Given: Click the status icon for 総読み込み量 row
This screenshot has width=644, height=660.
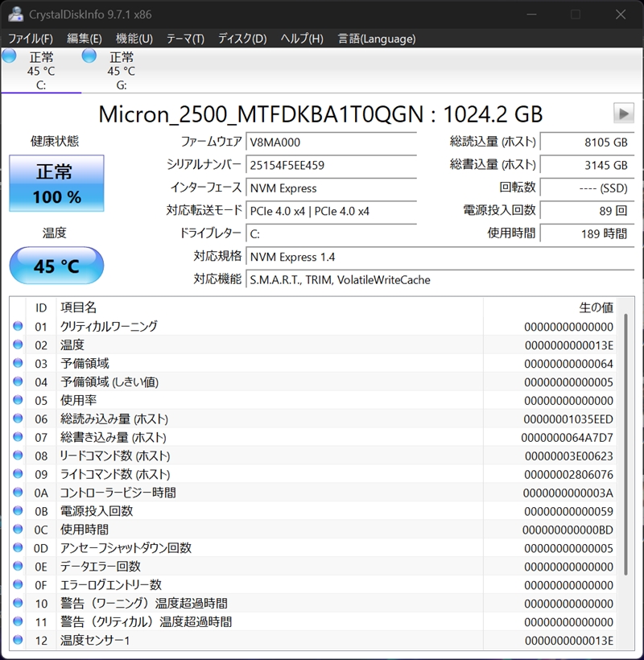Looking at the screenshot, I should tap(18, 419).
